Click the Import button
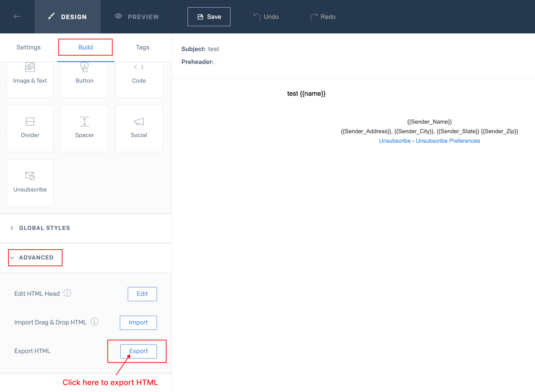Image resolution: width=535 pixels, height=392 pixels. point(138,323)
